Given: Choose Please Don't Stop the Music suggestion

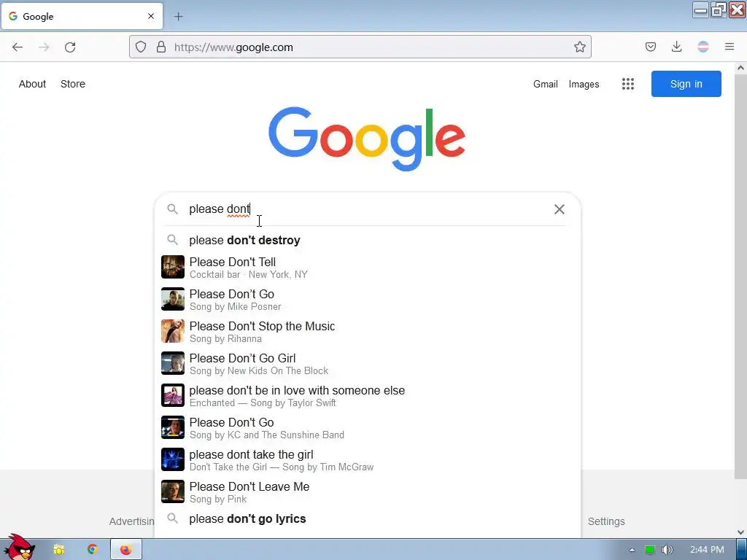Looking at the screenshot, I should coord(367,332).
